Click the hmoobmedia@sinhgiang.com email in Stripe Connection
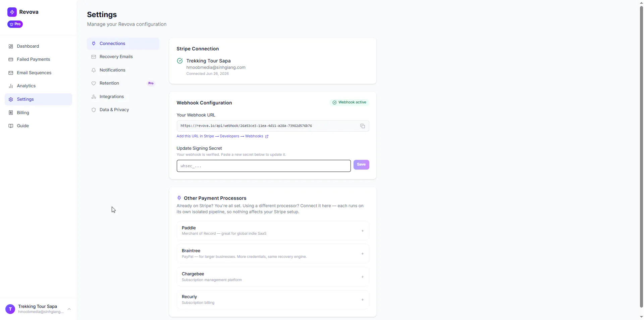The image size is (644, 320). click(216, 67)
